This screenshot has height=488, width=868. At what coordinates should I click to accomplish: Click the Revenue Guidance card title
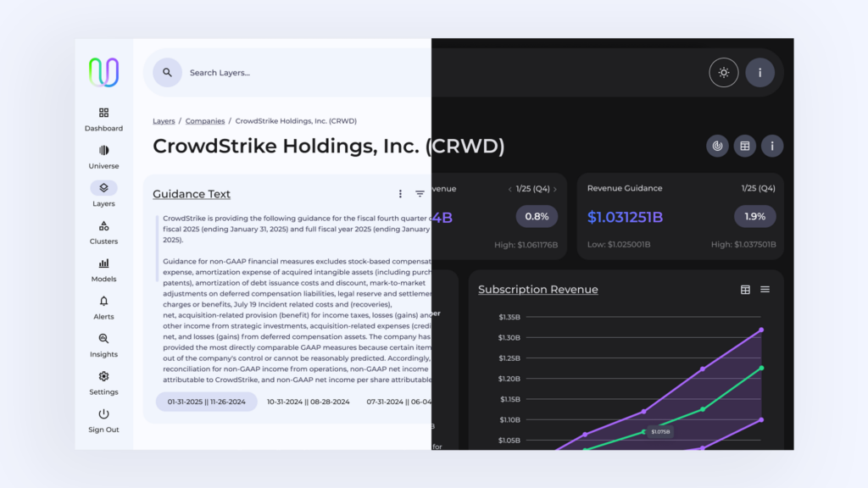coord(625,188)
